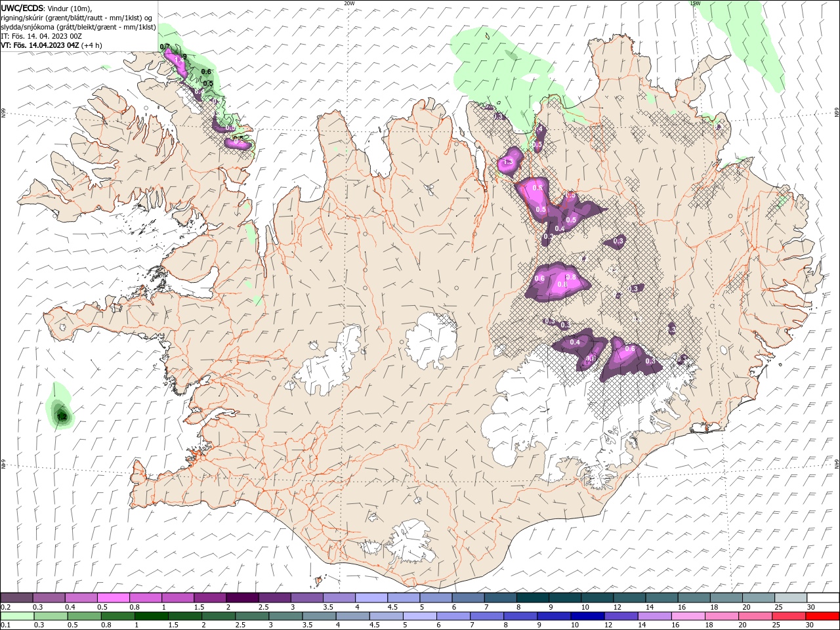Select the 14 light purple swatch, lower legend row
The image size is (840, 630).
point(654,616)
